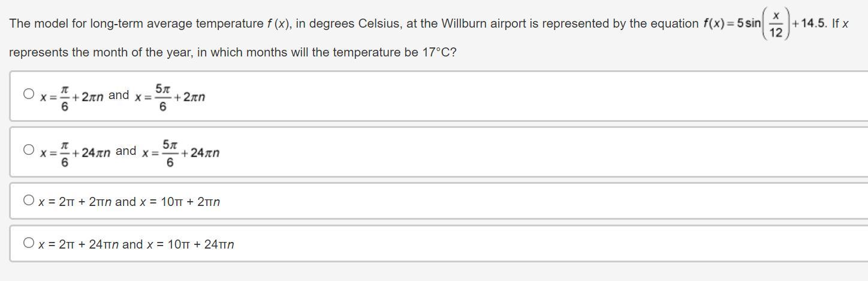
Task: Click the x = 2π + 2πn expression text
Action: pos(75,202)
